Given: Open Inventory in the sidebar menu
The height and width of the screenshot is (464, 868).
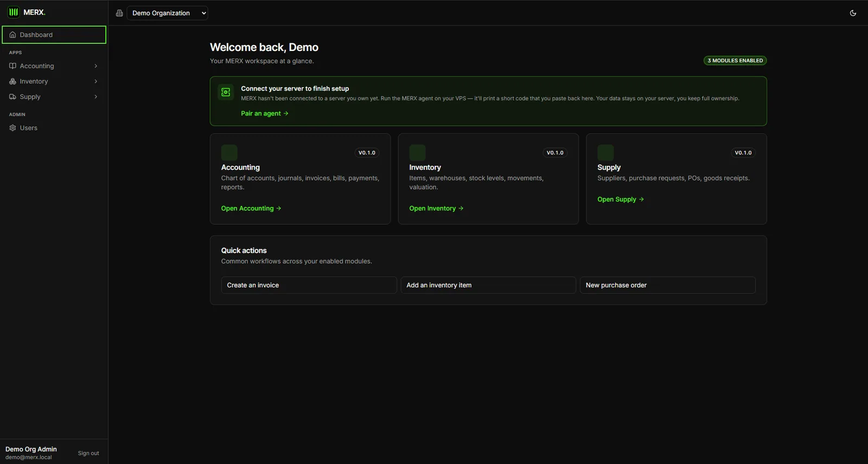Looking at the screenshot, I should [x=54, y=81].
